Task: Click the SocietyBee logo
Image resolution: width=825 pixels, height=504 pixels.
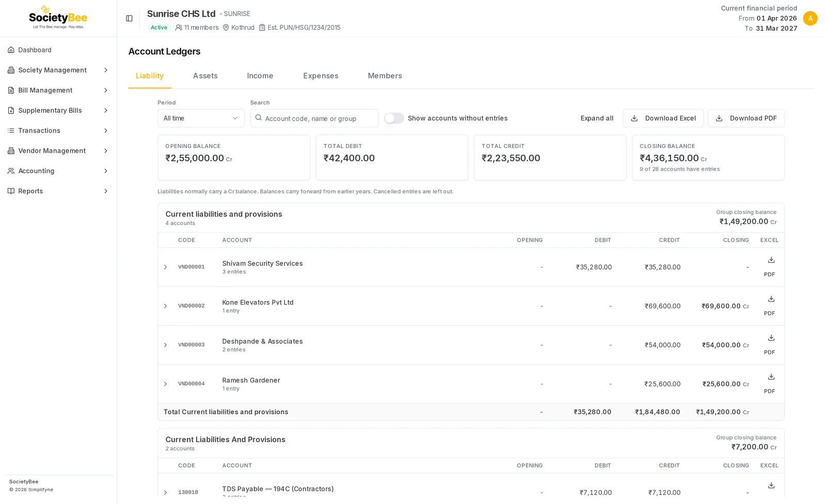Action: pos(58,18)
